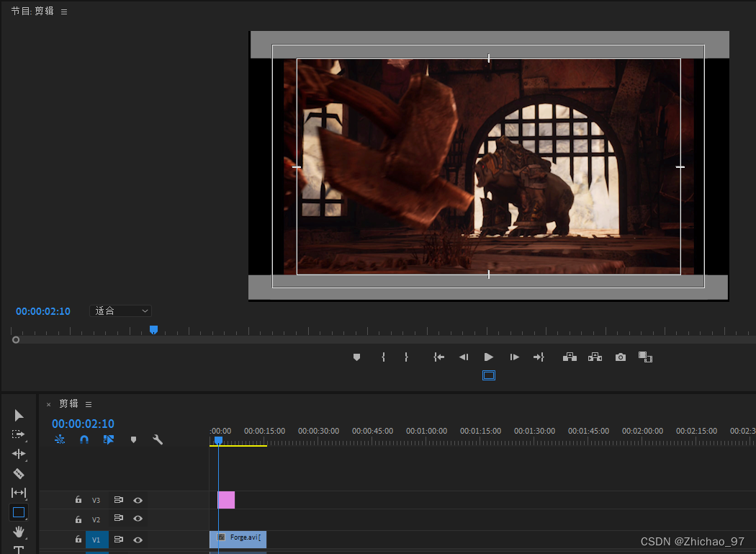Select the pink graphic clip on V3

tap(226, 500)
